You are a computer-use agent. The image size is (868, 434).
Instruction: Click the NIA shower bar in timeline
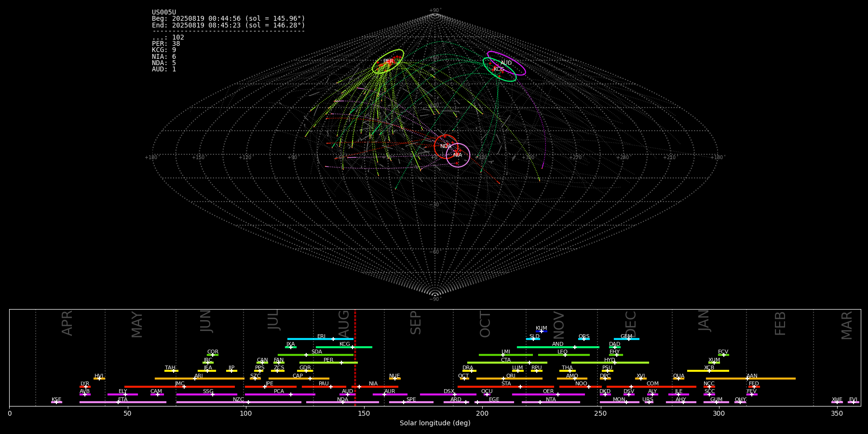coord(375,387)
